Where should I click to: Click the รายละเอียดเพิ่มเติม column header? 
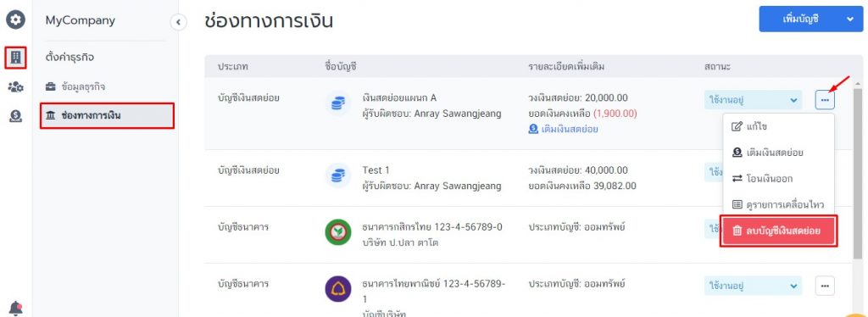coord(565,67)
